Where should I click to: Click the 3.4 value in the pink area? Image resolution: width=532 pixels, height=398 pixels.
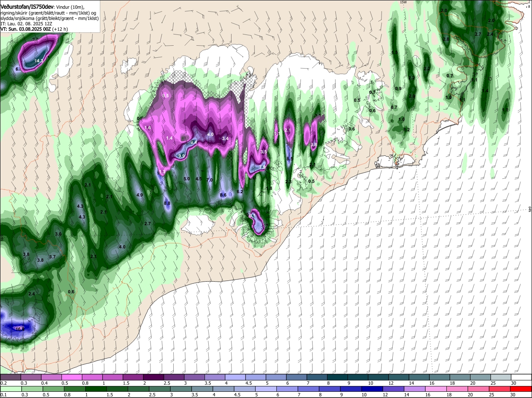225,138
